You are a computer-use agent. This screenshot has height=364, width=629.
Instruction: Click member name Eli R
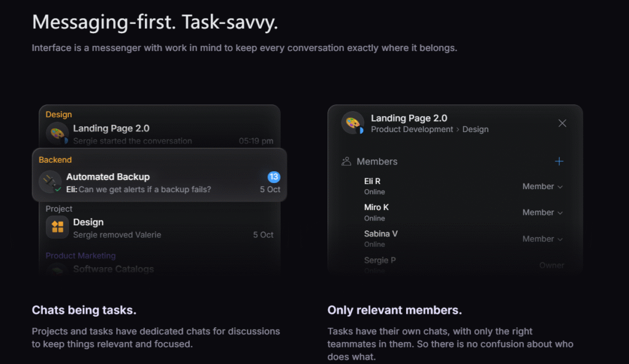point(372,181)
